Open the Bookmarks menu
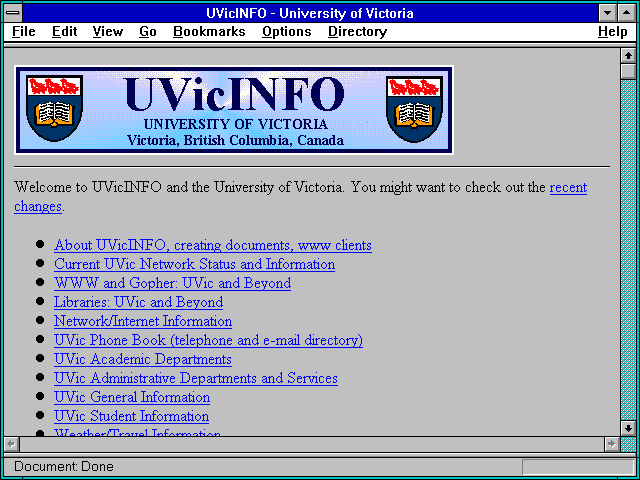The image size is (640, 480). tap(209, 32)
